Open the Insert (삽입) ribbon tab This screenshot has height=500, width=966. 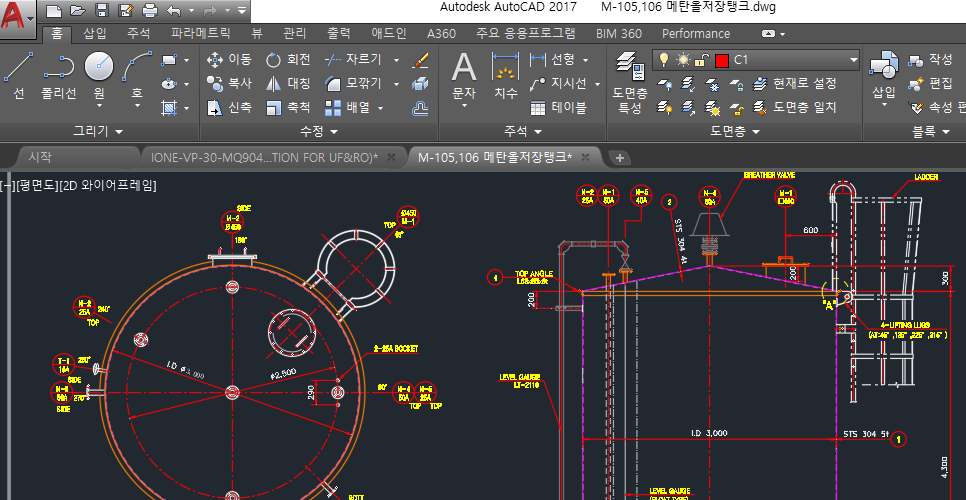click(94, 33)
